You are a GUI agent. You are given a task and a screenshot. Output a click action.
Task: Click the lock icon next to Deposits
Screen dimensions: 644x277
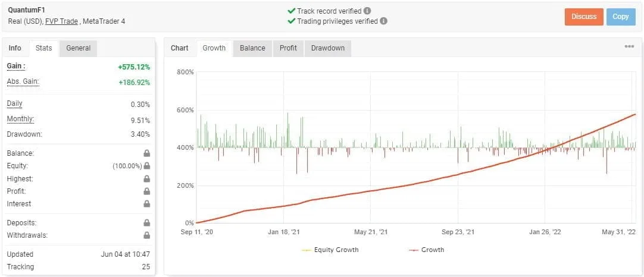[x=146, y=223]
